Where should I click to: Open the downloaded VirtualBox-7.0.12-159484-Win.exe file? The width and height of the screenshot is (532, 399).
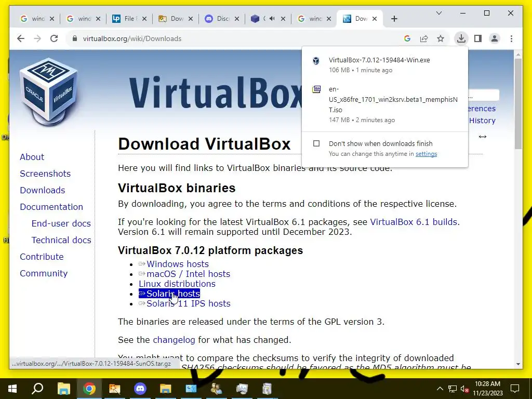click(x=385, y=65)
